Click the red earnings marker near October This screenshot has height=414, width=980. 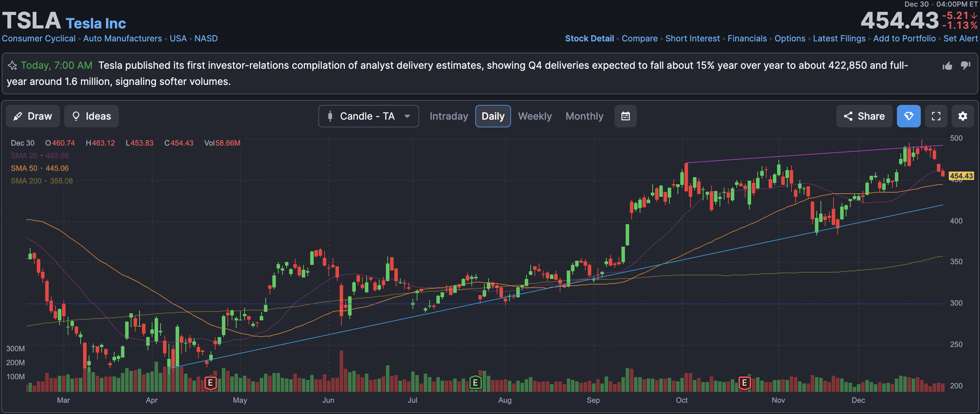pos(744,383)
